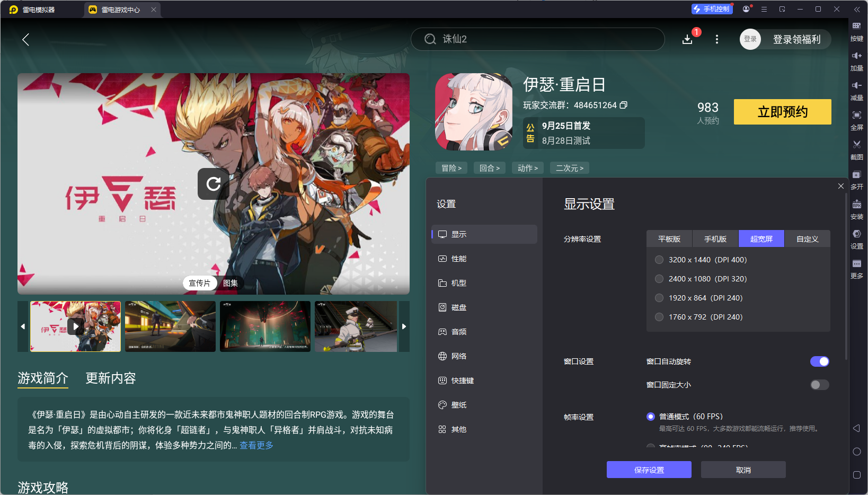
Task: Click the 手机控制 button in title bar
Action: 712,9
